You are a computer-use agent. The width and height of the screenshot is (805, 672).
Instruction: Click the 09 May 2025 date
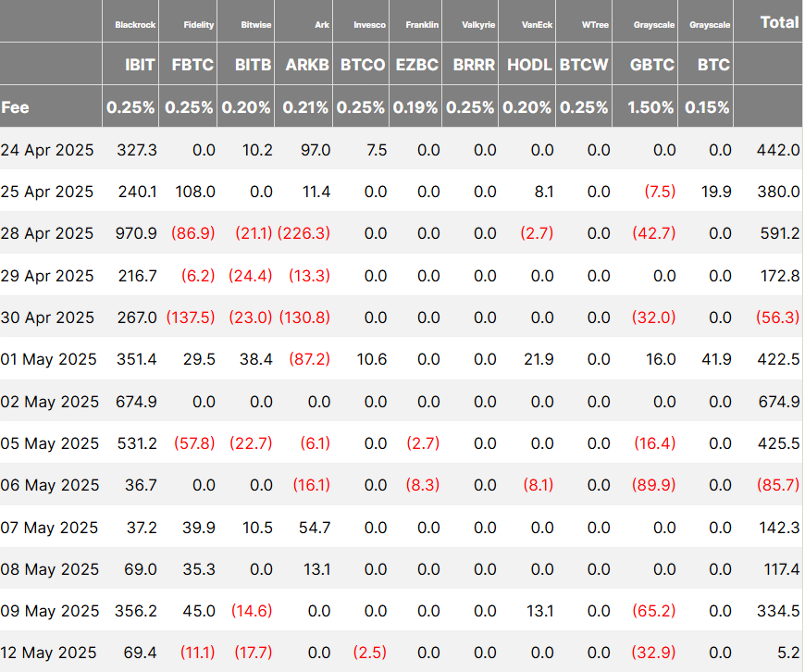pos(50,611)
